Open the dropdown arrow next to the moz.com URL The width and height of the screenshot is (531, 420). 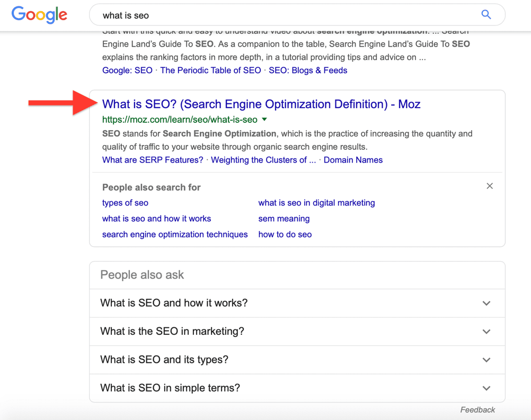click(264, 119)
